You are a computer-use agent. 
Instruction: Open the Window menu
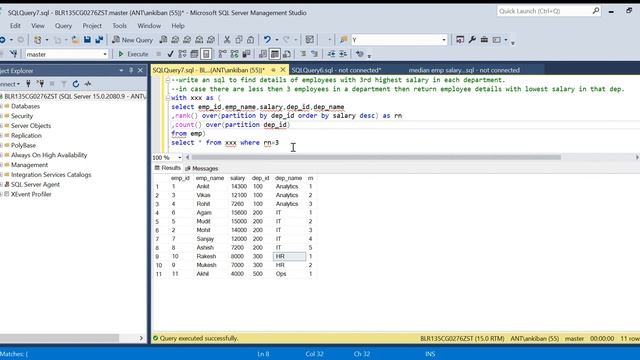[x=149, y=26]
